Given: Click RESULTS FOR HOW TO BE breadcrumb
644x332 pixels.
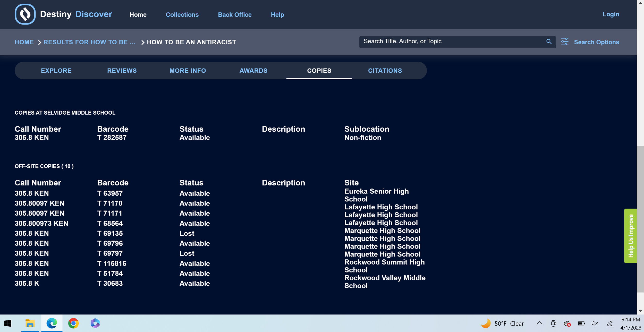Looking at the screenshot, I should pyautogui.click(x=89, y=42).
